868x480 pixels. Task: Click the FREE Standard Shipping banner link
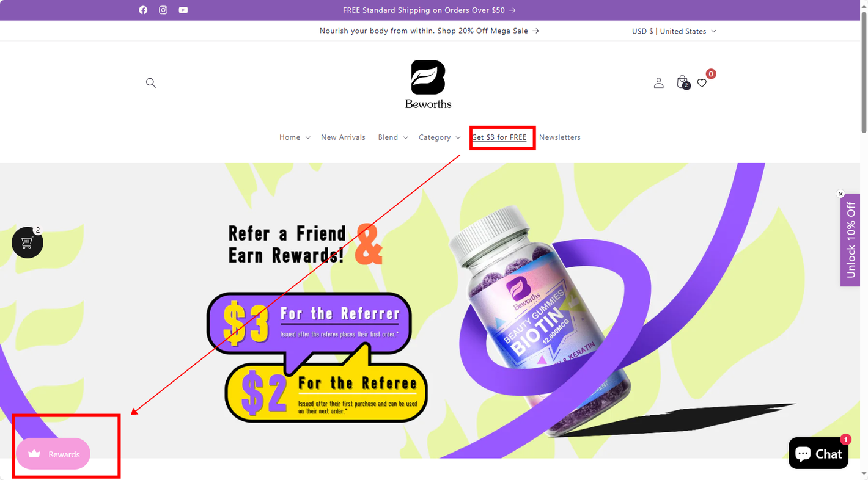429,10
